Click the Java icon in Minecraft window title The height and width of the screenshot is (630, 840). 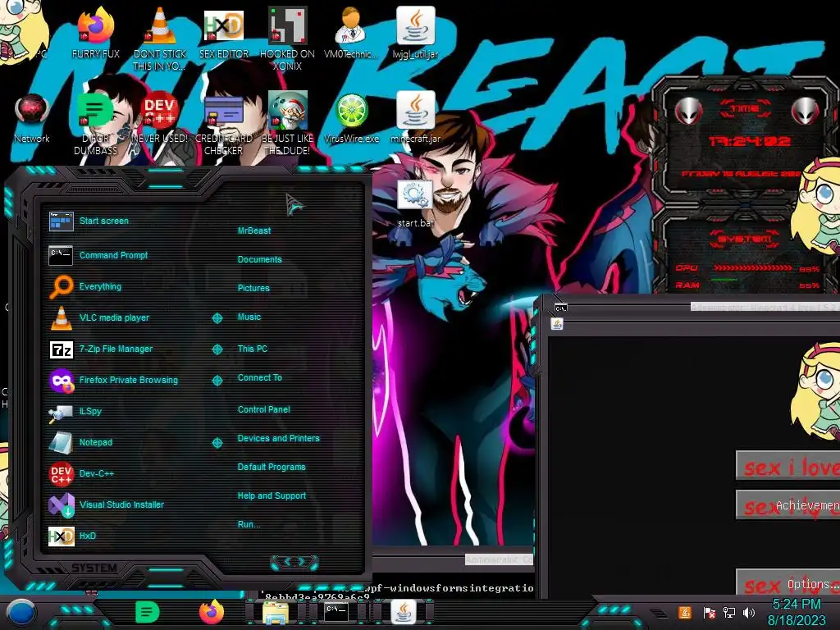click(x=557, y=324)
